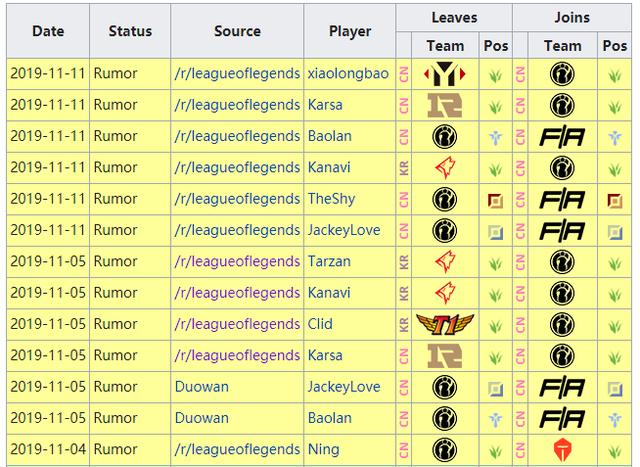Open the /r/leagueoflegends source link for Tarzan
The image size is (640, 467).
(x=237, y=261)
